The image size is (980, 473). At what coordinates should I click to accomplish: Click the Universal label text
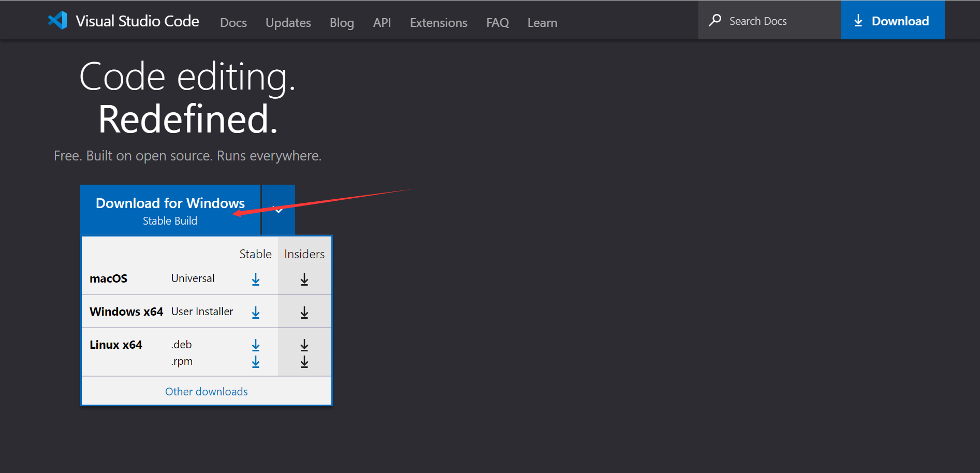(193, 278)
